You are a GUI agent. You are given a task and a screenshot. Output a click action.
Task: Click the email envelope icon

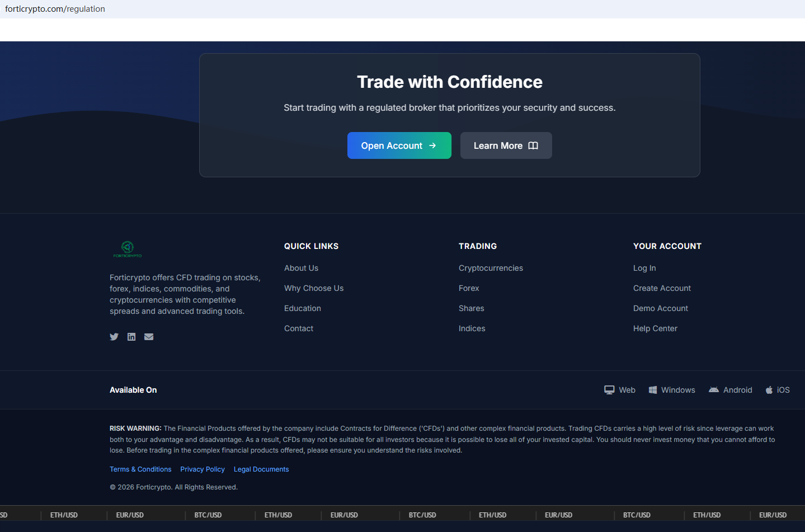[149, 337]
